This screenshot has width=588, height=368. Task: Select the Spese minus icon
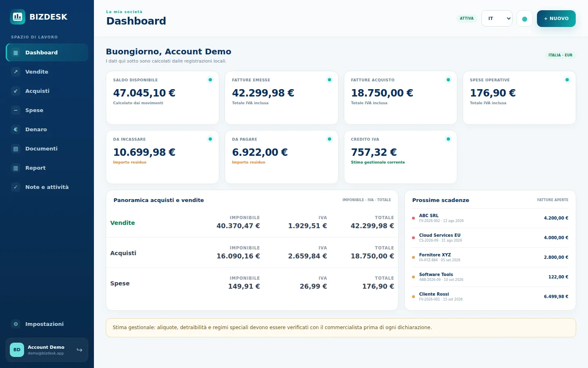tap(16, 110)
